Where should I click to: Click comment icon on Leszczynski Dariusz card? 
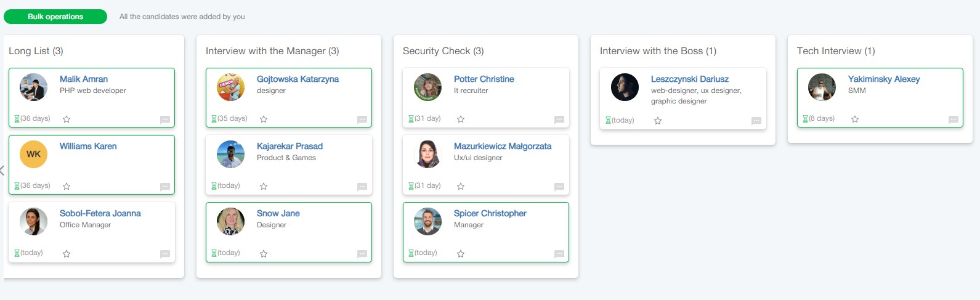pos(756,121)
